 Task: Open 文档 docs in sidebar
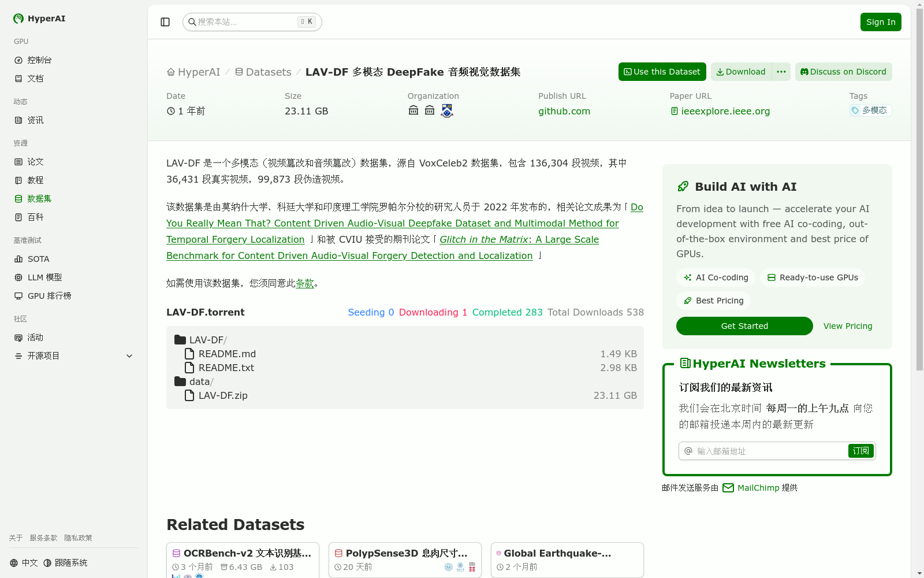[x=74, y=79]
